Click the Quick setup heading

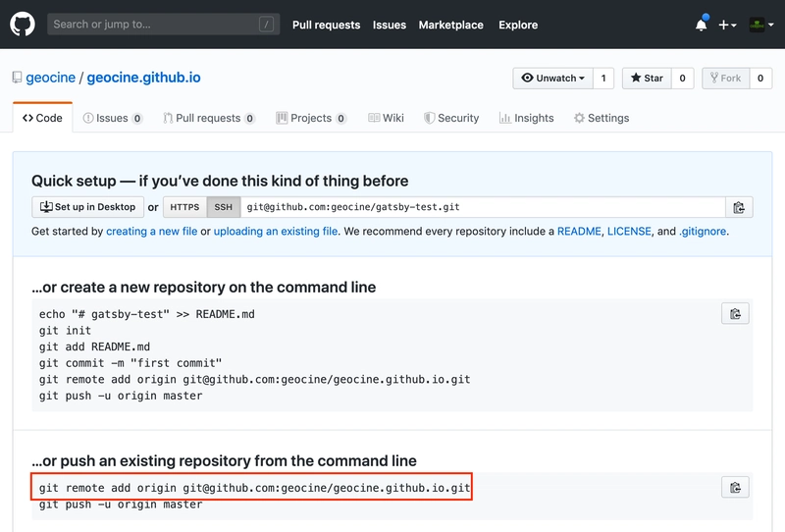[x=220, y=181]
